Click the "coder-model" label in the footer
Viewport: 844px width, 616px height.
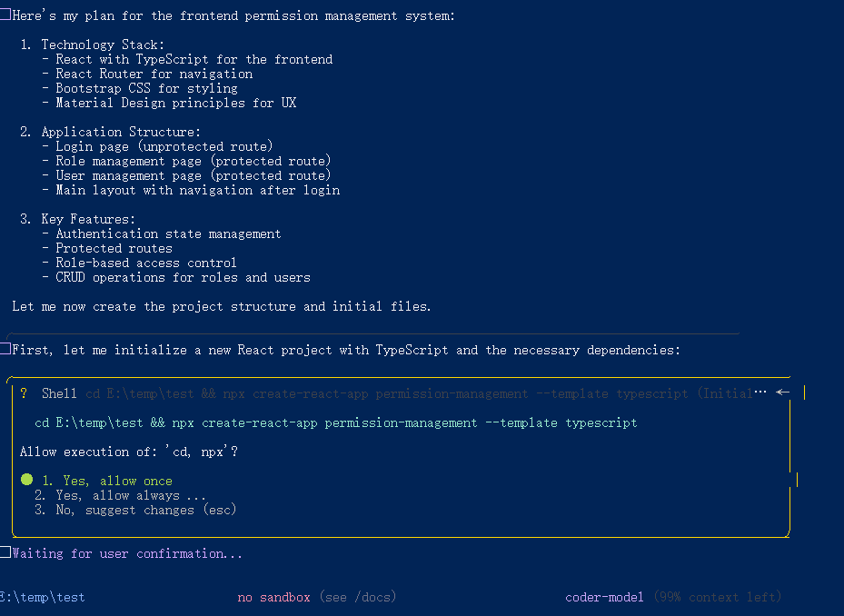604,597
